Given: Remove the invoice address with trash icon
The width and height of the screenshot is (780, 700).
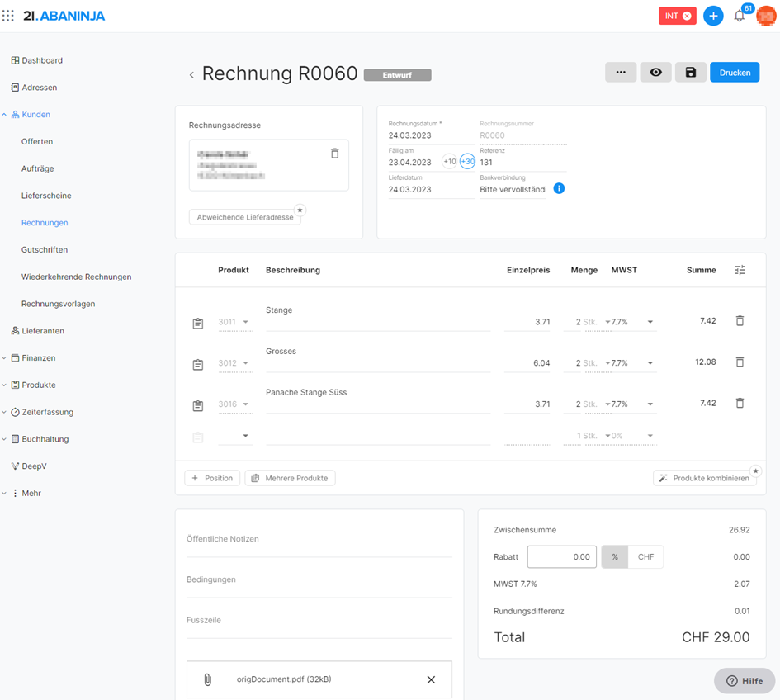Looking at the screenshot, I should click(x=334, y=154).
